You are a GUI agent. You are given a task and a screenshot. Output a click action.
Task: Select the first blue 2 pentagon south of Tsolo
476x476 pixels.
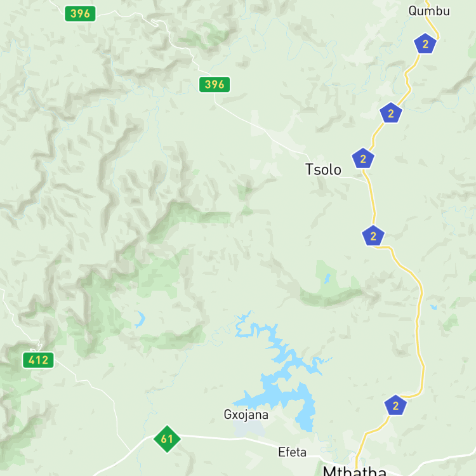373,236
